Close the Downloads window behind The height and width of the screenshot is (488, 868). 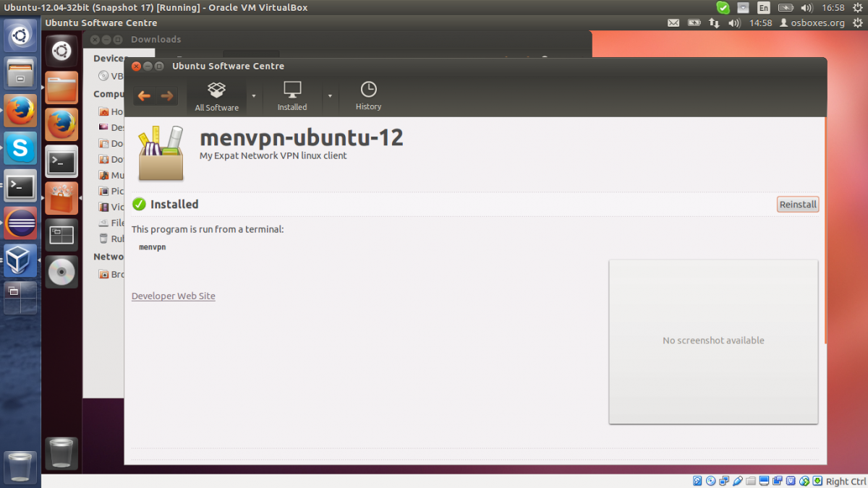point(94,40)
